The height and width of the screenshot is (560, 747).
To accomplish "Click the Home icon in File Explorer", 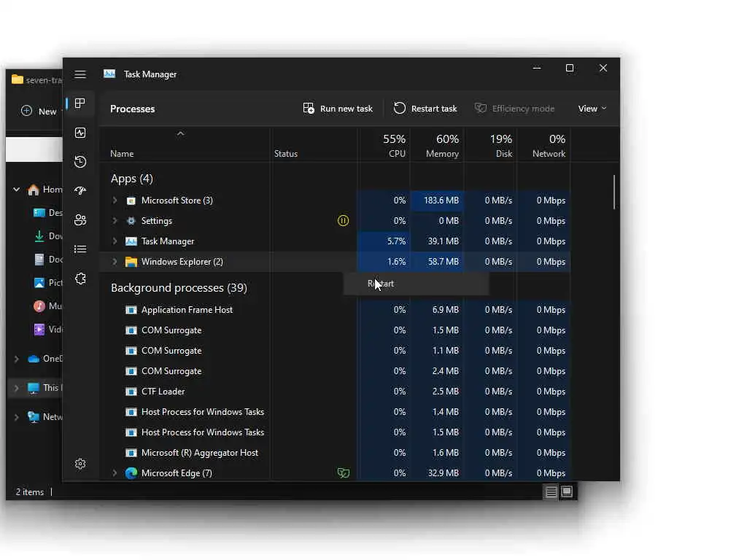I will [x=34, y=190].
